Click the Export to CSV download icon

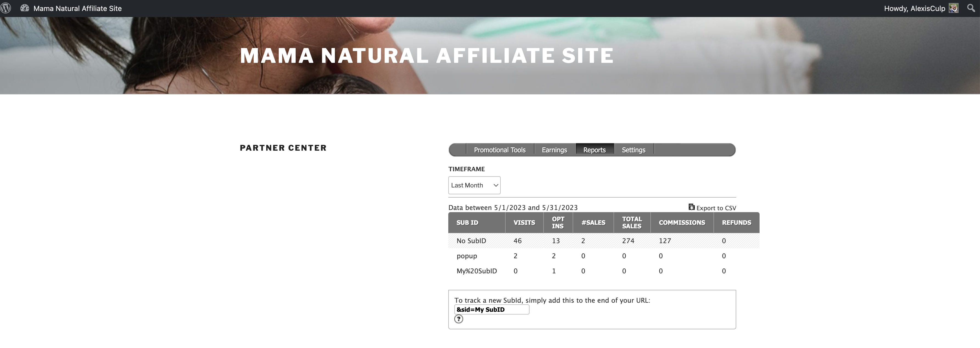(x=691, y=207)
